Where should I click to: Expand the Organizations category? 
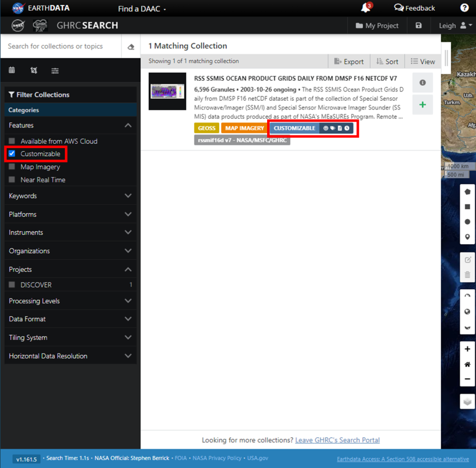click(70, 251)
